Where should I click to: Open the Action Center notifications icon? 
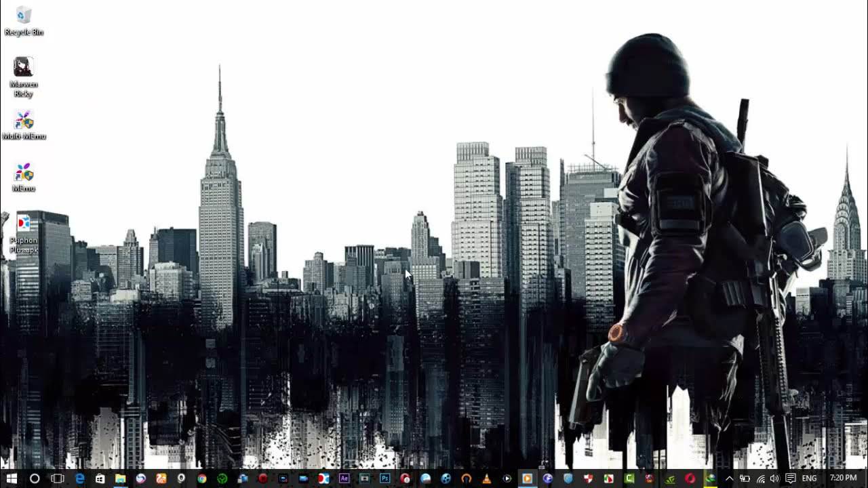click(x=790, y=479)
